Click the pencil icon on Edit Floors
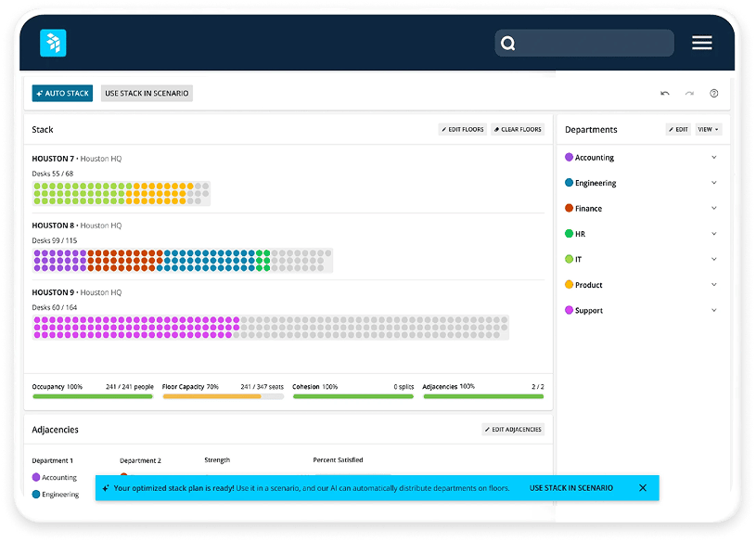 point(443,129)
